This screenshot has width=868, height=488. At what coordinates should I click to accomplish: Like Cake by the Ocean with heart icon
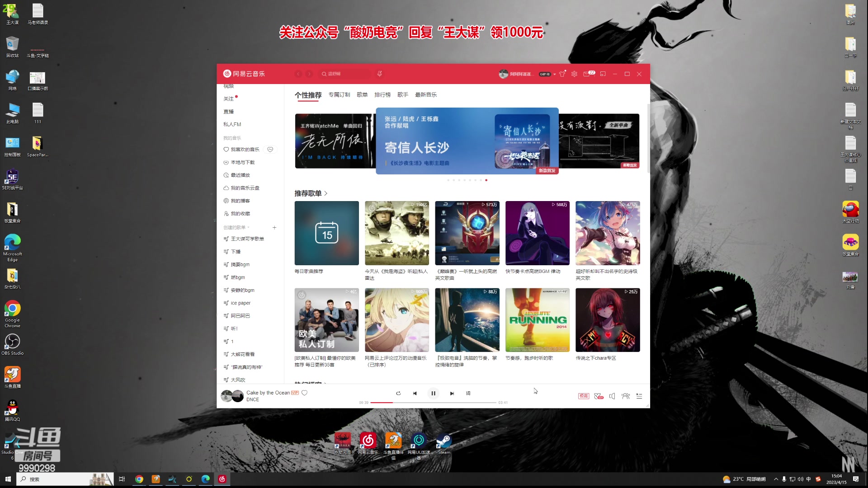point(305,393)
